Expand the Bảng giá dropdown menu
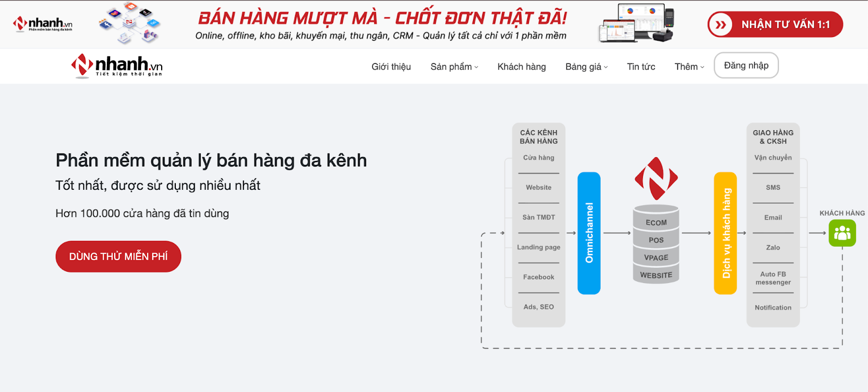 coord(586,67)
